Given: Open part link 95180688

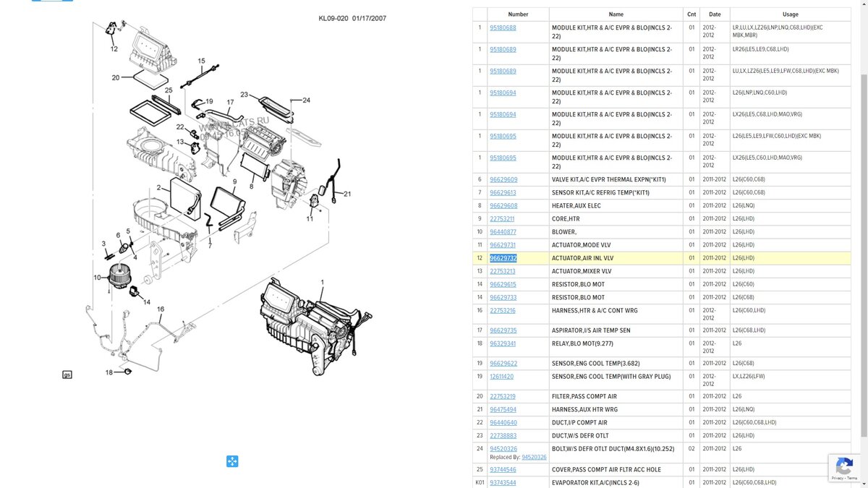Looking at the screenshot, I should tap(503, 27).
